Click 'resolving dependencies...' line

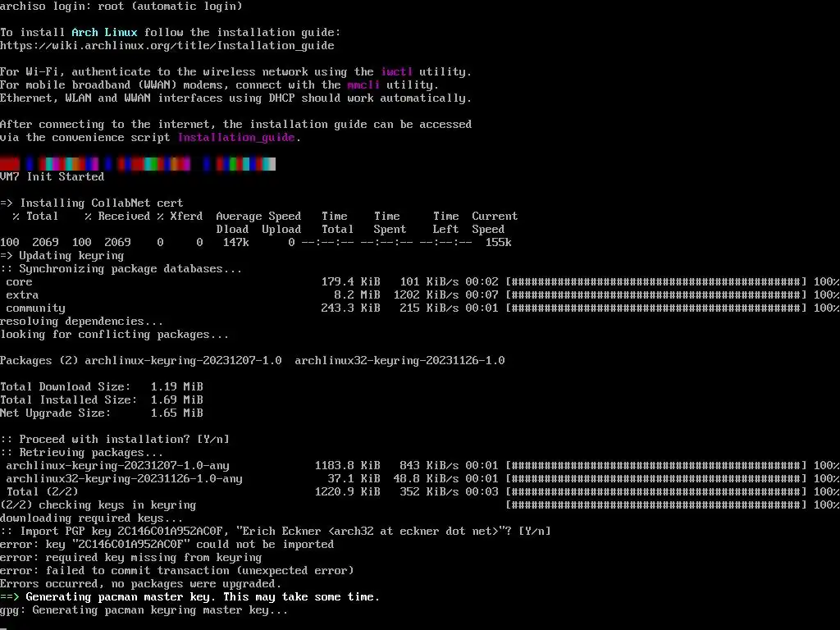coord(82,321)
